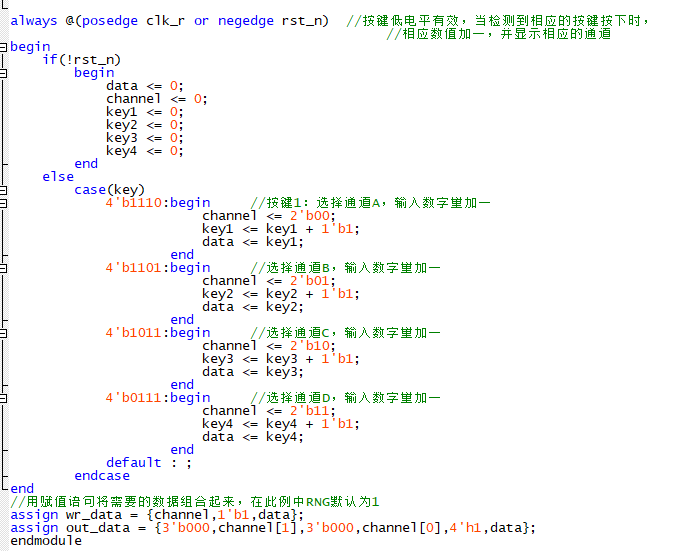Click the comment describing channel C selection
678x551 pixels.
pos(345,333)
